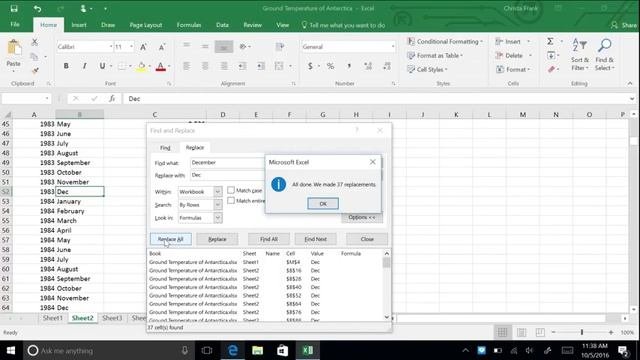Open Conditional Formatting dropdown
The width and height of the screenshot is (640, 360).
pyautogui.click(x=445, y=42)
